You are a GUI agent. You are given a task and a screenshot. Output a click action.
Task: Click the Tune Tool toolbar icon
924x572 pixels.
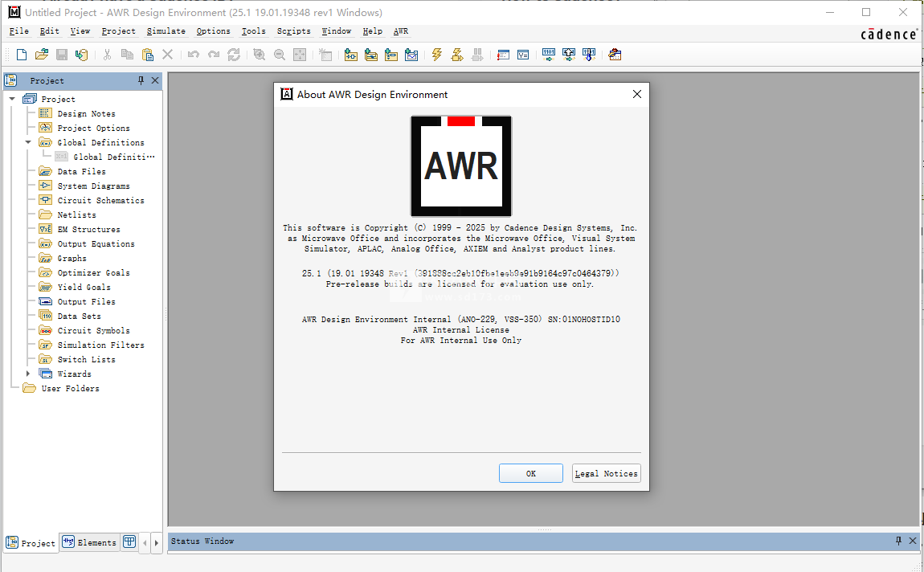(503, 55)
